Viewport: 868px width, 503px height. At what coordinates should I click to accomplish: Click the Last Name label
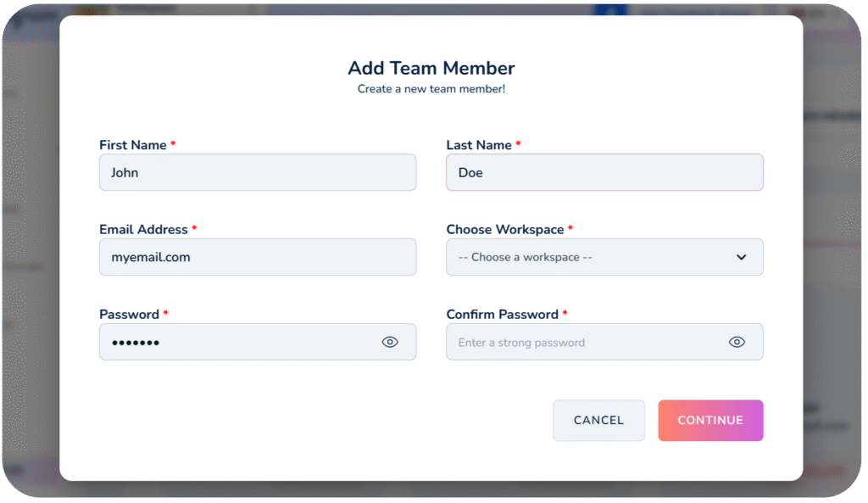coord(479,145)
